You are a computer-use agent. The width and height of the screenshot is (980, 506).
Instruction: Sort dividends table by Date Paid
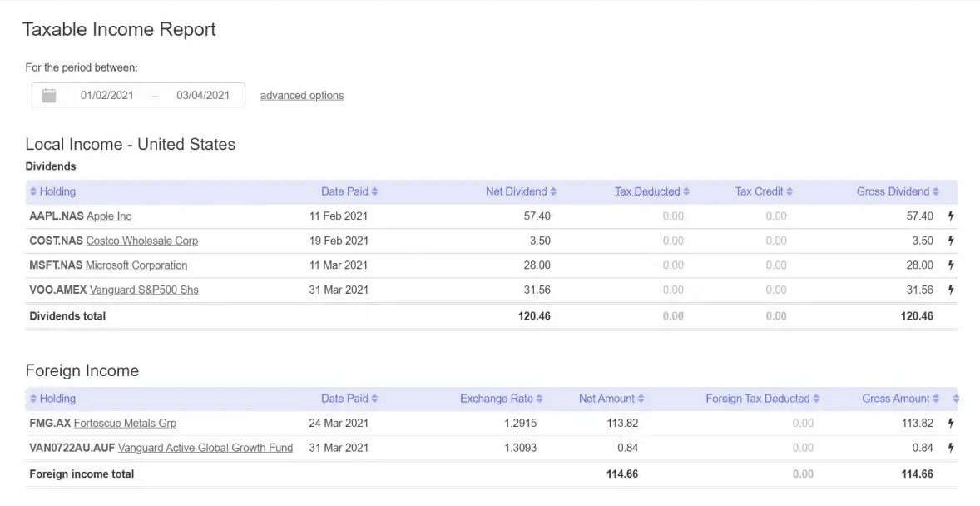tap(349, 191)
